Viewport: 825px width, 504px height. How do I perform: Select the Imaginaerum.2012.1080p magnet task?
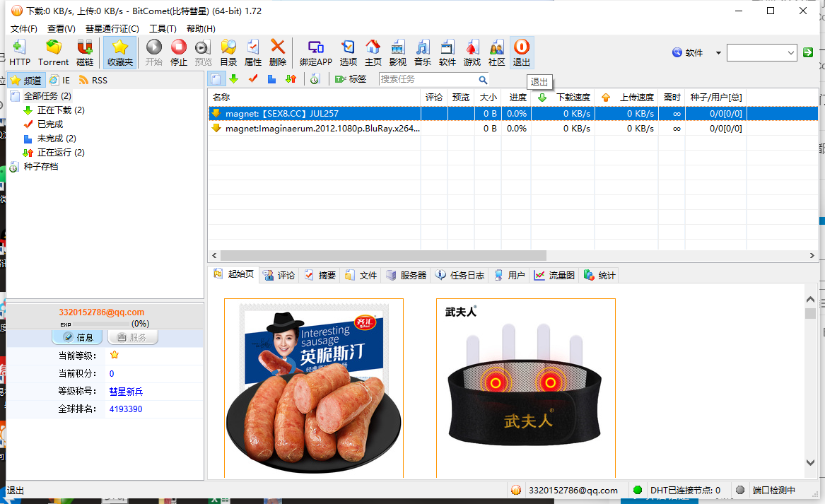(513, 129)
